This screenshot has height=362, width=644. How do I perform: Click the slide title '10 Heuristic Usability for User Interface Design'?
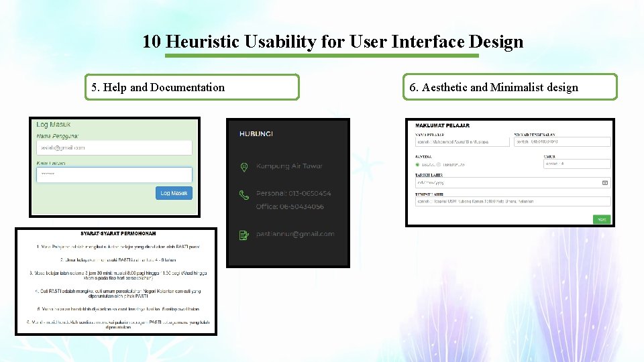pos(333,42)
